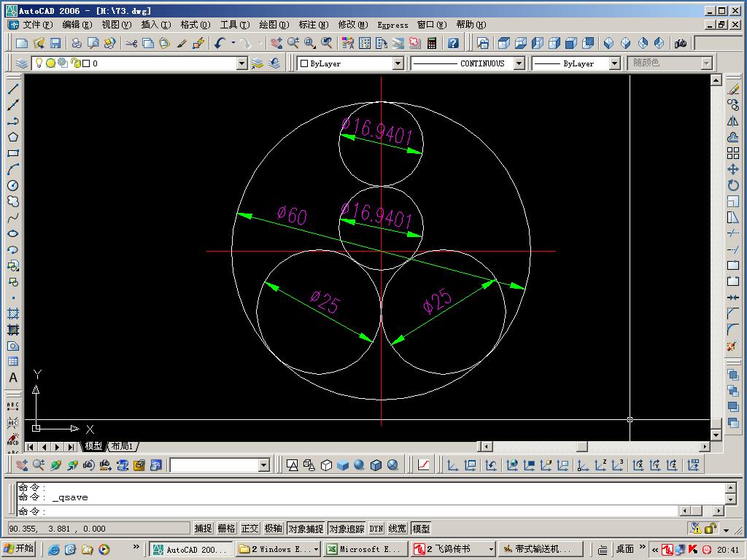
Task: Toggle 对象追踪 object tracking button
Action: coord(347,529)
